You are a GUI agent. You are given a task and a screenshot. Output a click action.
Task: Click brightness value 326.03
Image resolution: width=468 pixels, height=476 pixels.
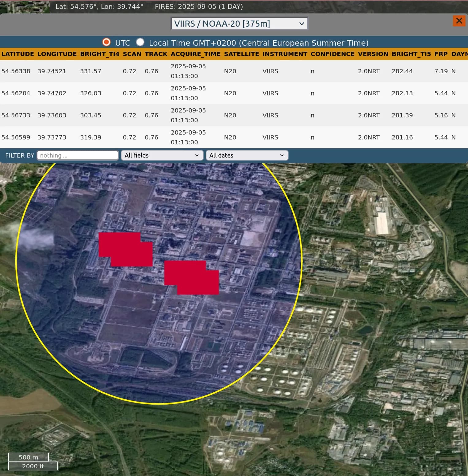91,93
